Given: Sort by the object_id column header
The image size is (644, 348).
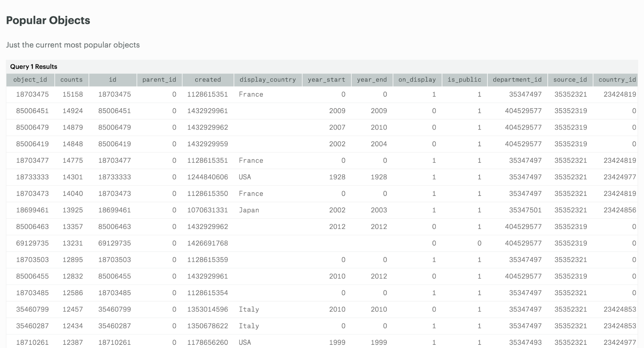Looking at the screenshot, I should point(30,80).
